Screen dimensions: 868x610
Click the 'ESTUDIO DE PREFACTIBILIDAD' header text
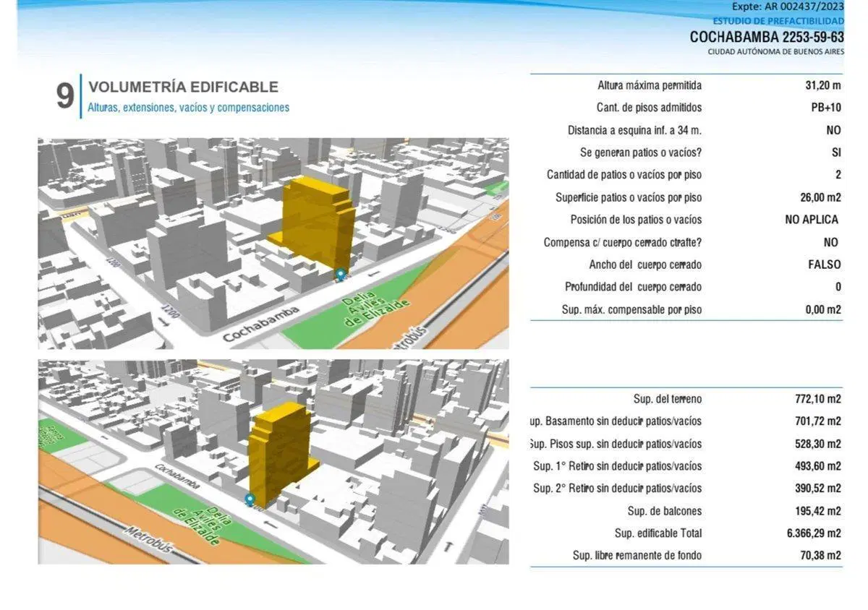(778, 21)
